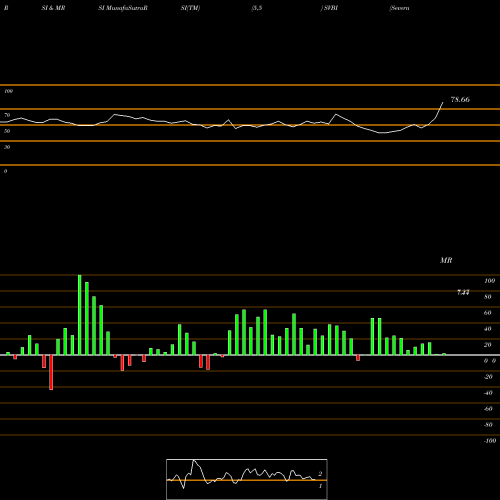Click the RSI axis label 50
The image size is (500, 500).
coord(7,131)
